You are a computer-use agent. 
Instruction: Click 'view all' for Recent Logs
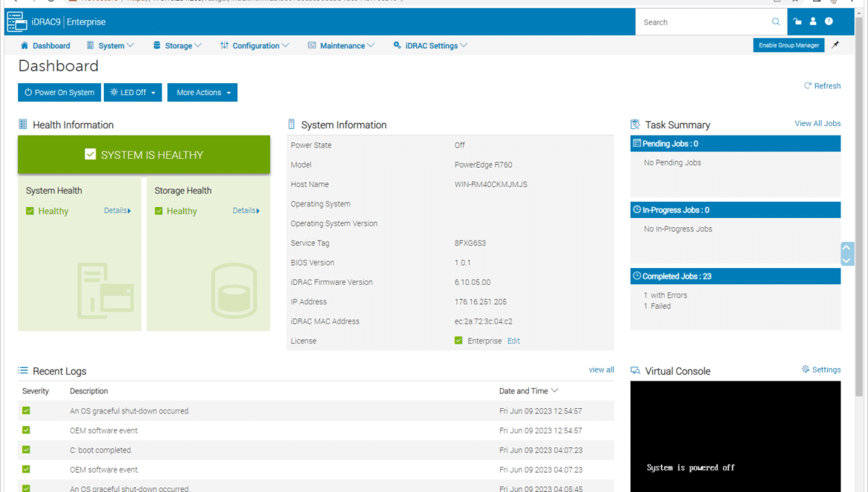pyautogui.click(x=601, y=370)
